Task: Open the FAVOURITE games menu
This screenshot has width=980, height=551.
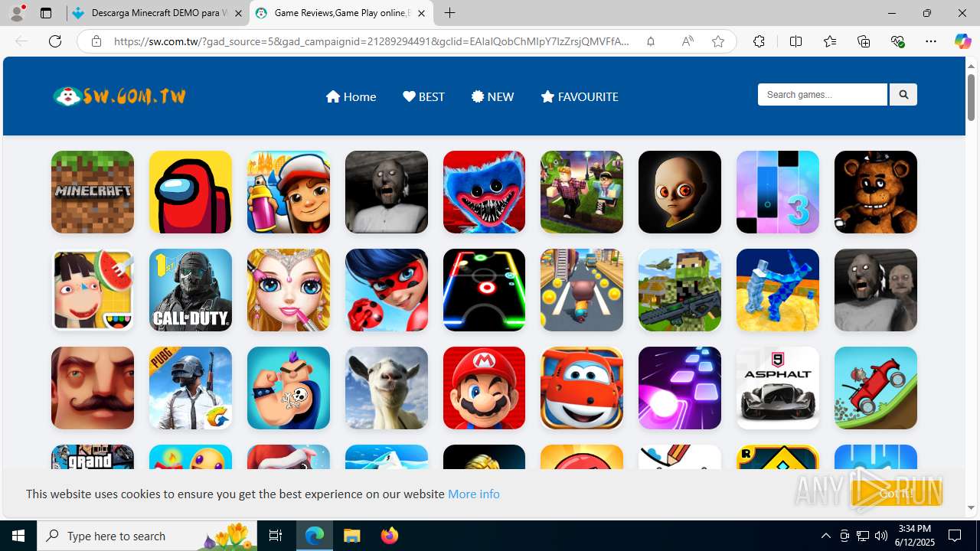Action: point(579,96)
